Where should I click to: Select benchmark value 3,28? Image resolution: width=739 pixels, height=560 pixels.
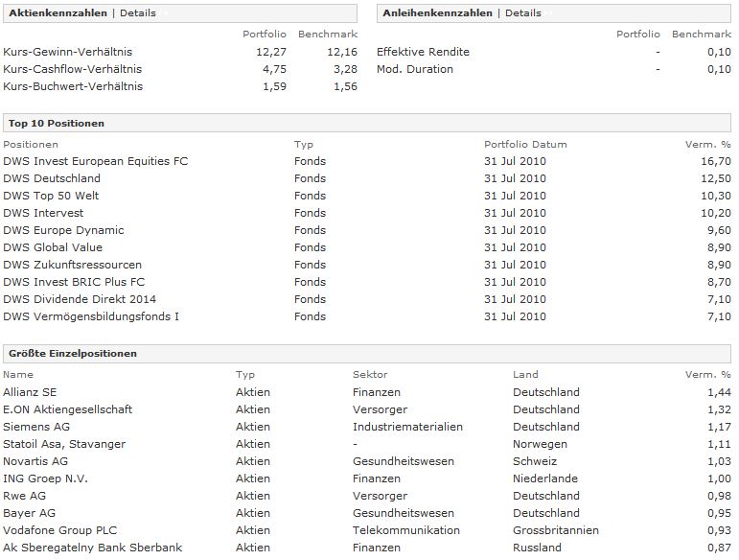[x=345, y=69]
